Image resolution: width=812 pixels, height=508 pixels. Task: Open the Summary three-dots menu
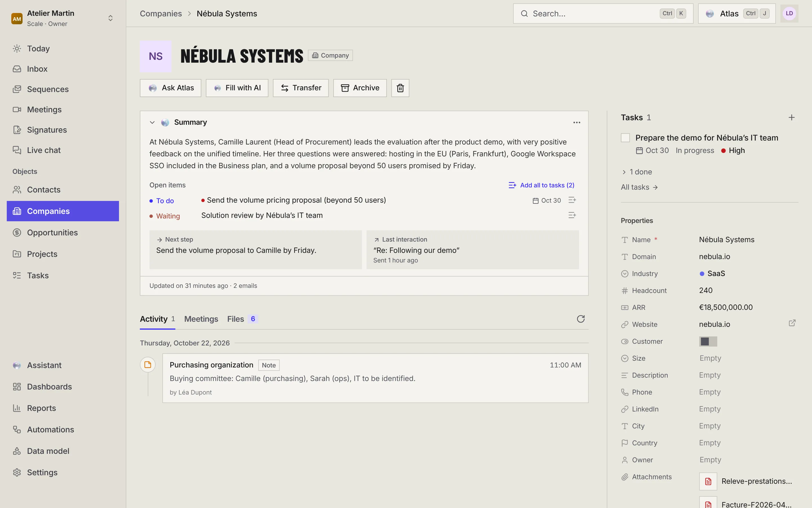[x=577, y=123]
